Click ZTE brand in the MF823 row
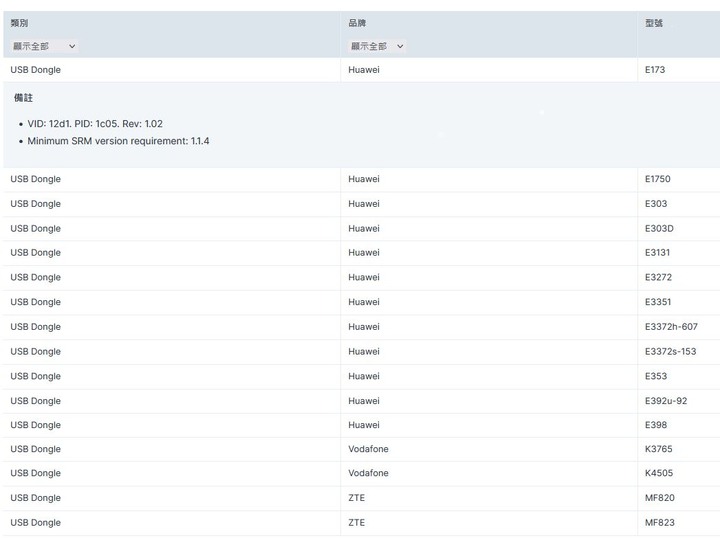 [x=356, y=522]
